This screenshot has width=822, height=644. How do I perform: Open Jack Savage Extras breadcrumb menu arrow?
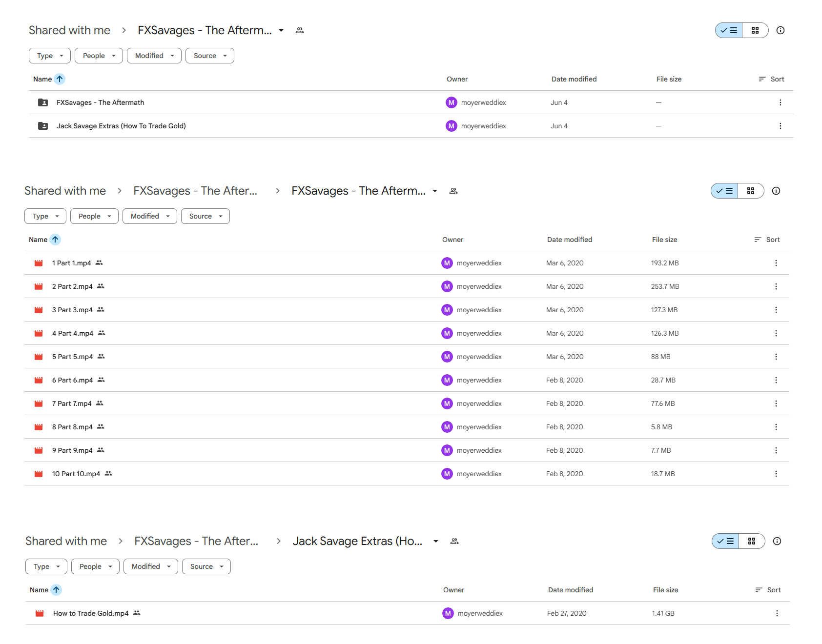[436, 541]
